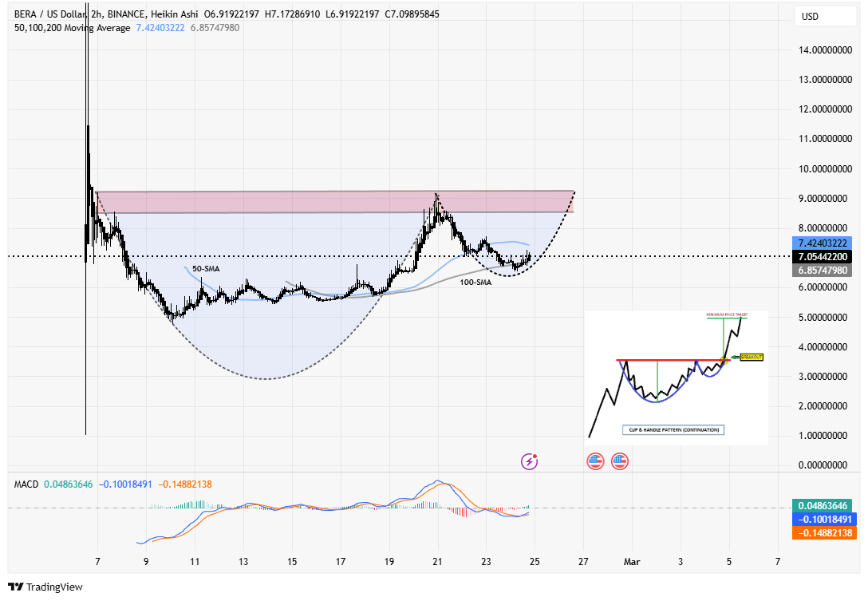The height and width of the screenshot is (601, 868).
Task: Select the MACD indicator legend label
Action: point(26,484)
